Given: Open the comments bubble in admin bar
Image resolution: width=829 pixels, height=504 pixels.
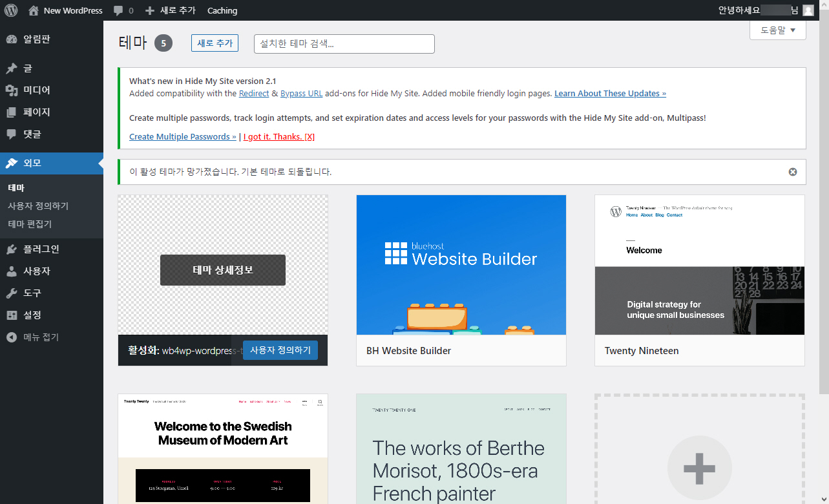Looking at the screenshot, I should [x=123, y=10].
